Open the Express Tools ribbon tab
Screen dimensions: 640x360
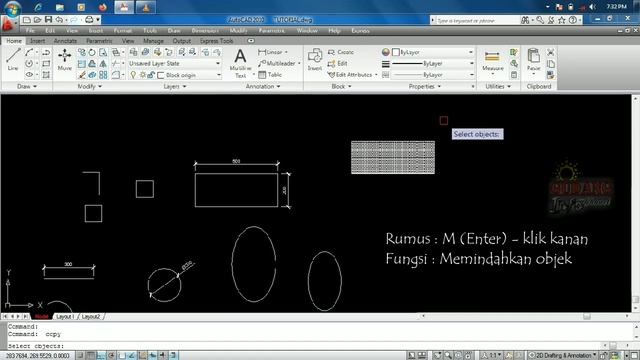tap(216, 41)
